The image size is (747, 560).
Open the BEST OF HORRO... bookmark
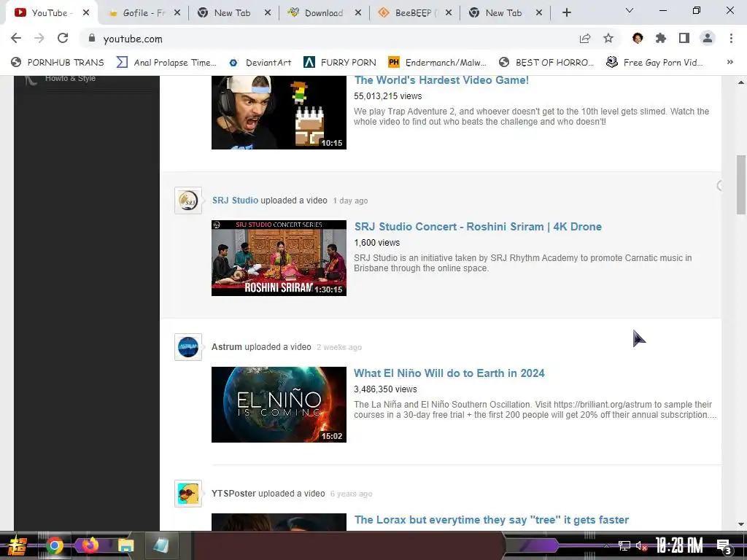(546, 63)
